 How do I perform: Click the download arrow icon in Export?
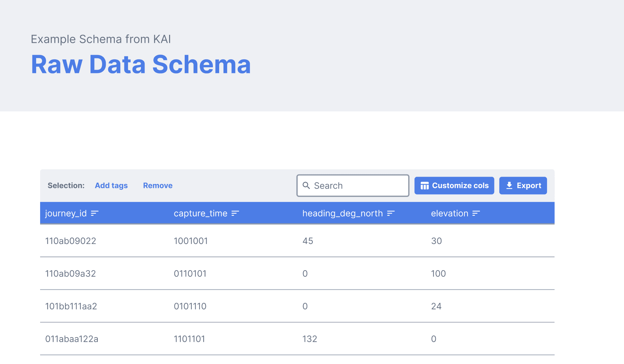click(509, 186)
